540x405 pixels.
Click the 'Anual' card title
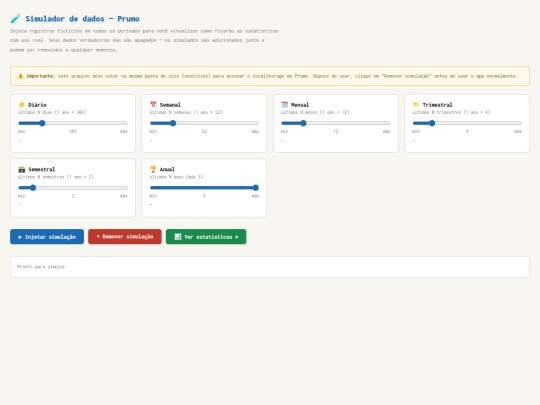pyautogui.click(x=167, y=169)
